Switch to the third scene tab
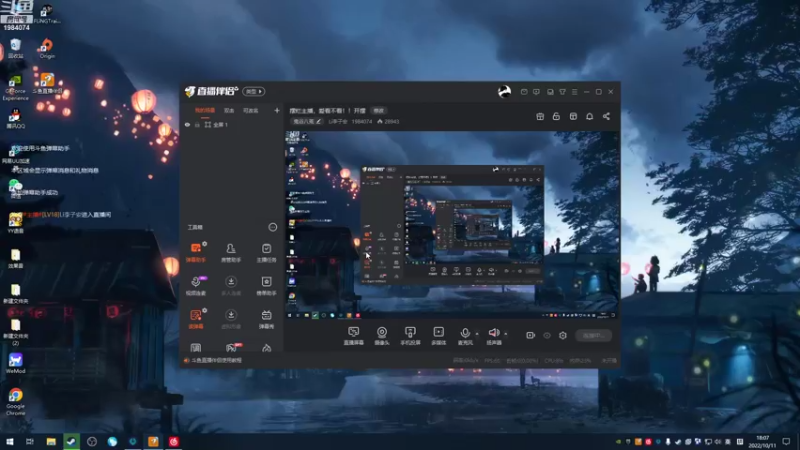The image size is (800, 450). (250, 110)
